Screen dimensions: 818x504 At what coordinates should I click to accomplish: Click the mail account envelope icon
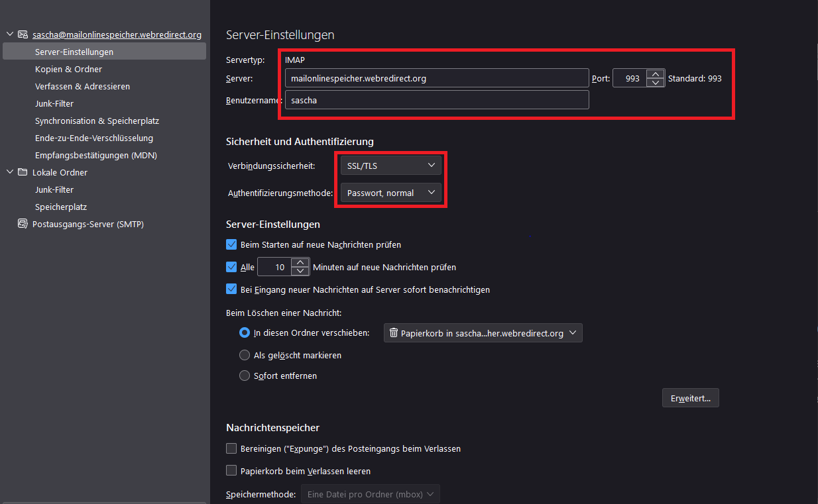click(x=23, y=34)
